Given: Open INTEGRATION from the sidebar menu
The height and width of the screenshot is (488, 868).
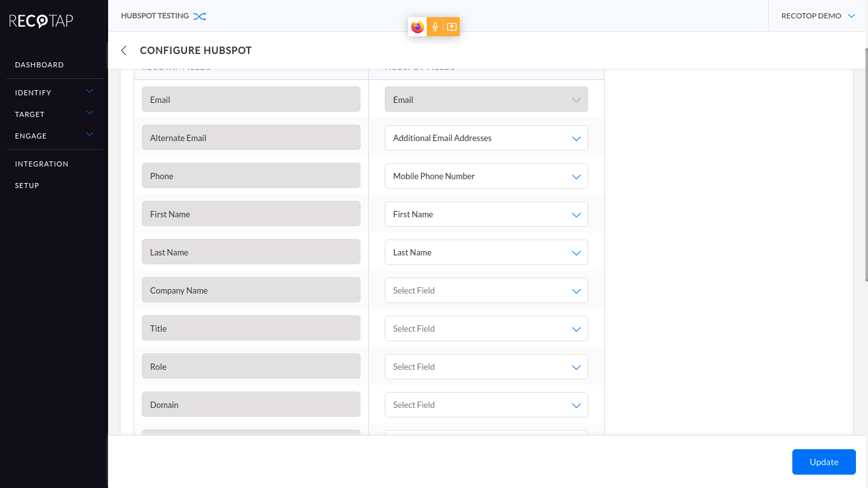Looking at the screenshot, I should point(41,163).
